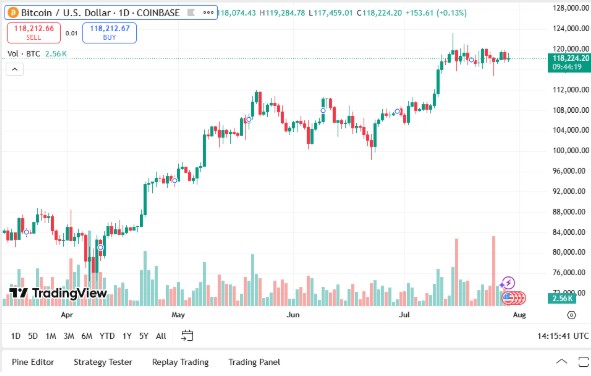Click the US flag economic events icons
The width and height of the screenshot is (591, 376).
(514, 298)
